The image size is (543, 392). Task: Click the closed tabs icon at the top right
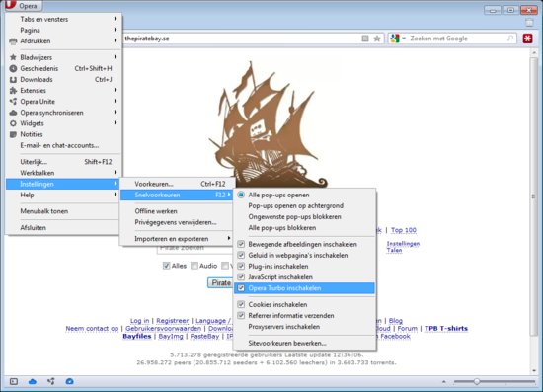point(529,23)
